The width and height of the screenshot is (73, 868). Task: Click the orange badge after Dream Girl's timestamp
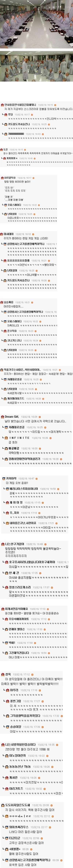(40, 417)
